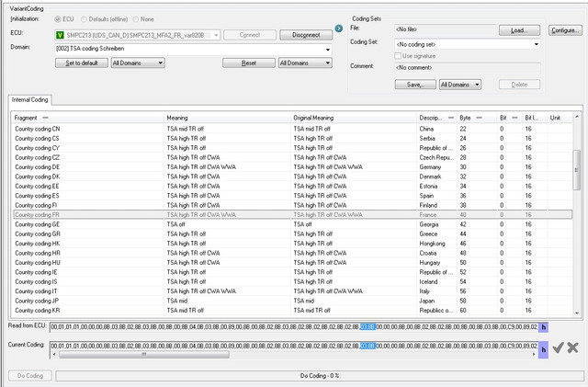Click the Description column filter dash icon
The height and width of the screenshot is (387, 588).
(x=451, y=118)
